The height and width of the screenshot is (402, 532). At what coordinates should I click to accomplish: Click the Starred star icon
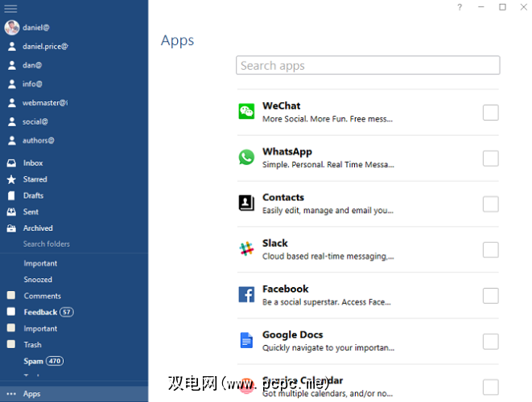point(11,179)
